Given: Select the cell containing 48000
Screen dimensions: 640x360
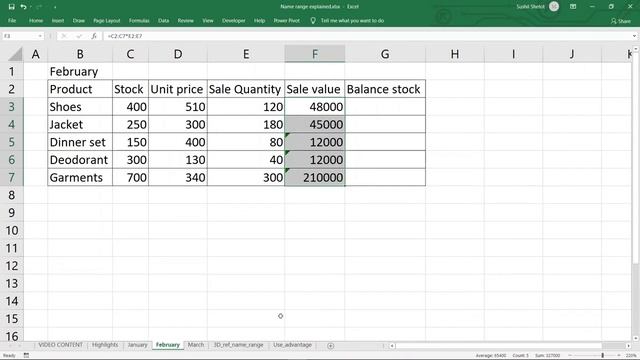Looking at the screenshot, I should click(315, 107).
